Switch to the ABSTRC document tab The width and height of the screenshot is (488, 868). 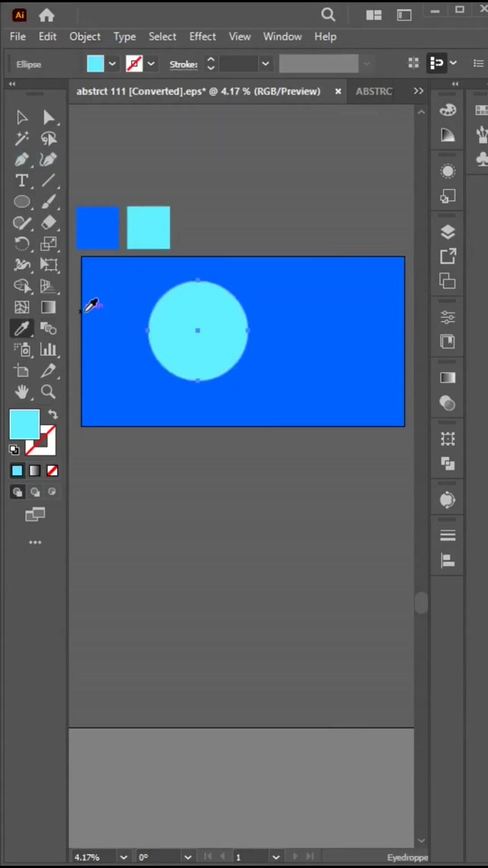[x=374, y=91]
